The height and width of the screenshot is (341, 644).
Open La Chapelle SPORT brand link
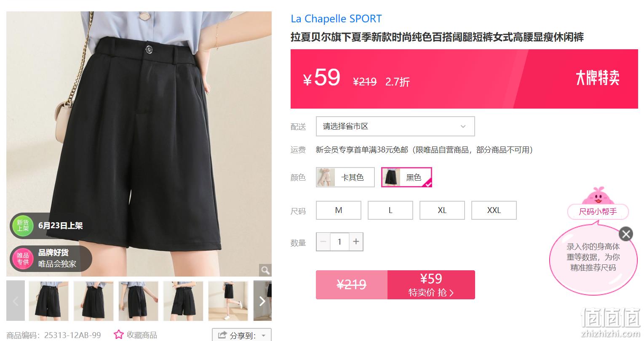coord(336,19)
